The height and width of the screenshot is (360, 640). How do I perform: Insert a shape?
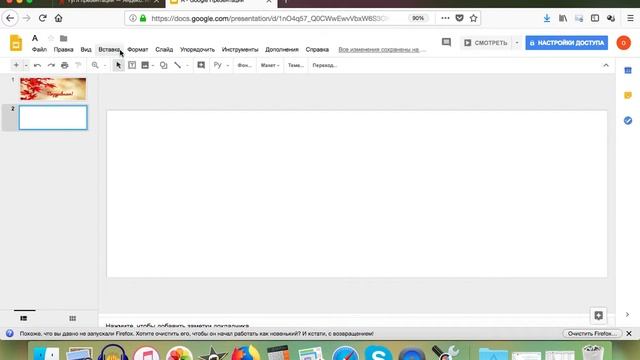[x=164, y=65]
